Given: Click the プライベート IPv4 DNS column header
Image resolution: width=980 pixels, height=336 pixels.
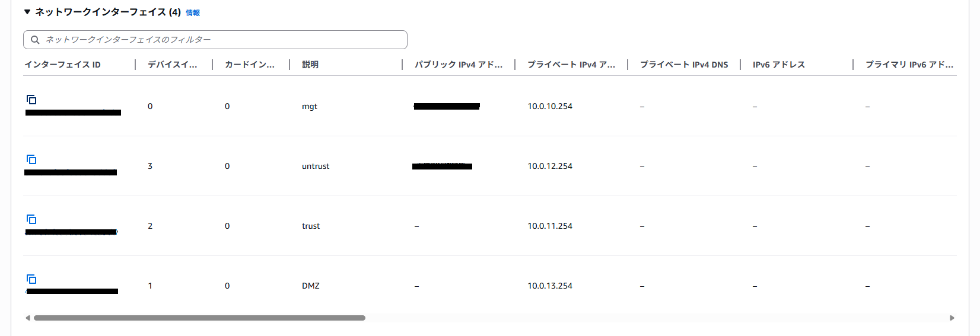Looking at the screenshot, I should click(684, 65).
